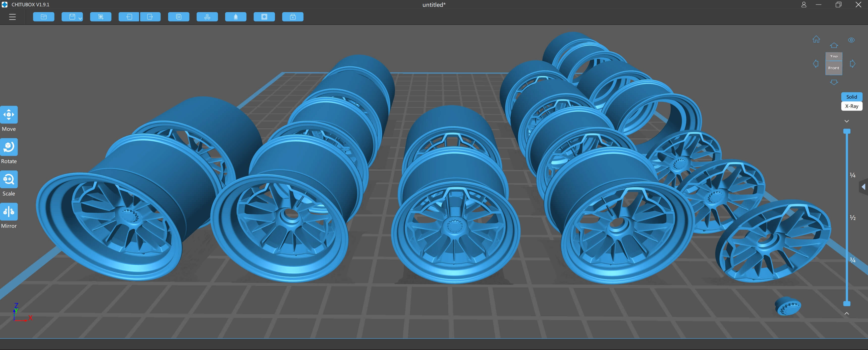Expand the save dropdown arrow
This screenshot has height=350, width=868.
pos(80,18)
